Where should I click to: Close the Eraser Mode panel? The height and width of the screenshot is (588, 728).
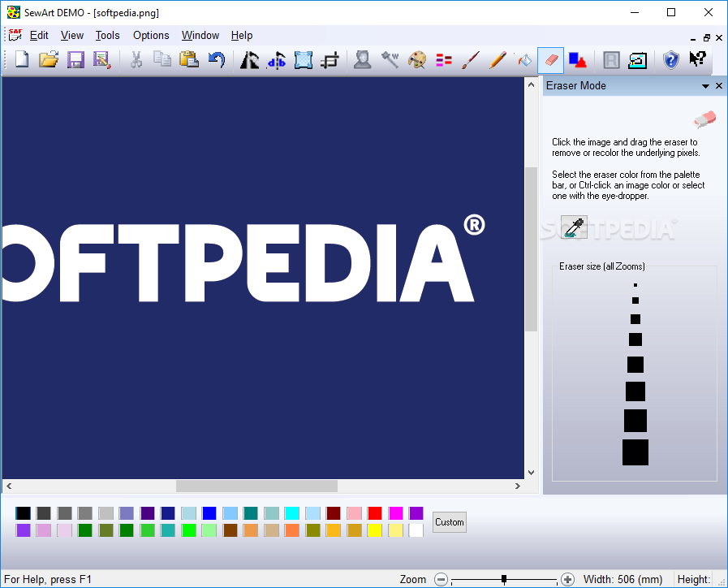pos(719,85)
